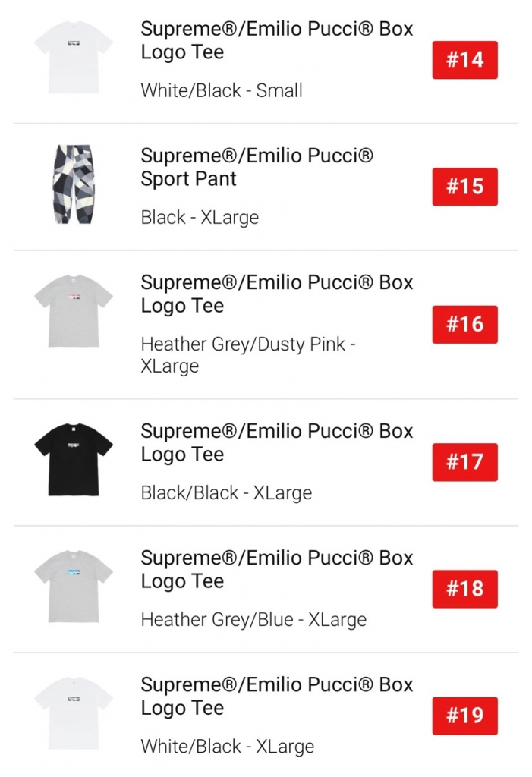Open the Box Logo Tee title above Black/Black - XLarge

point(276,442)
